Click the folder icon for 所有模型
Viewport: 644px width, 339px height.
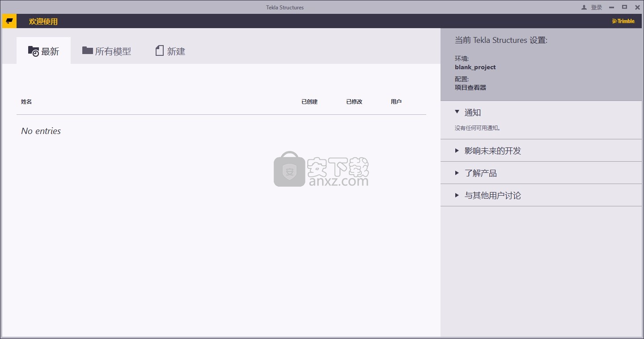pos(87,50)
